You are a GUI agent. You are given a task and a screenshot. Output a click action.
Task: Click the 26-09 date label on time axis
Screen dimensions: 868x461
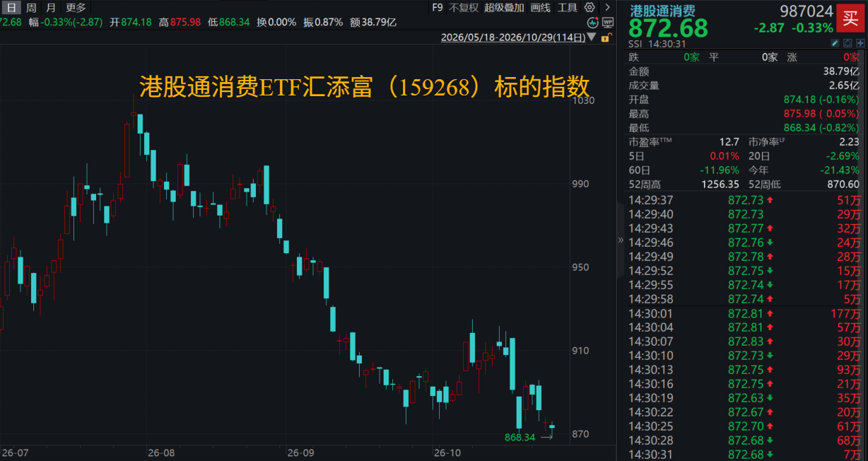coord(300,452)
